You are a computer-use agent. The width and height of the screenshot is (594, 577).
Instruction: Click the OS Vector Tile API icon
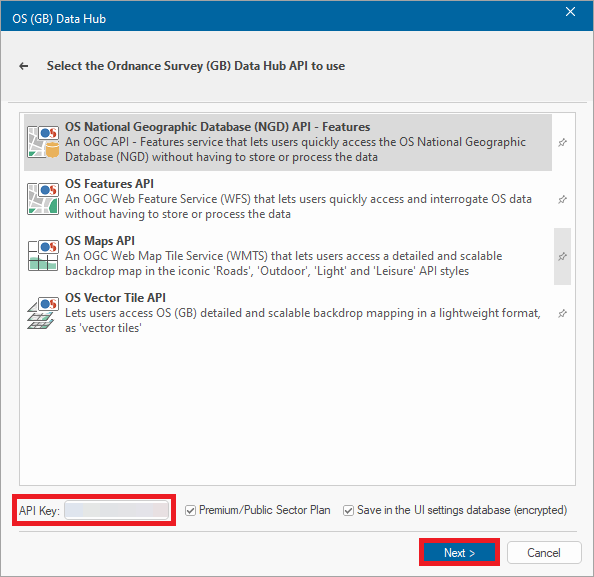[43, 313]
